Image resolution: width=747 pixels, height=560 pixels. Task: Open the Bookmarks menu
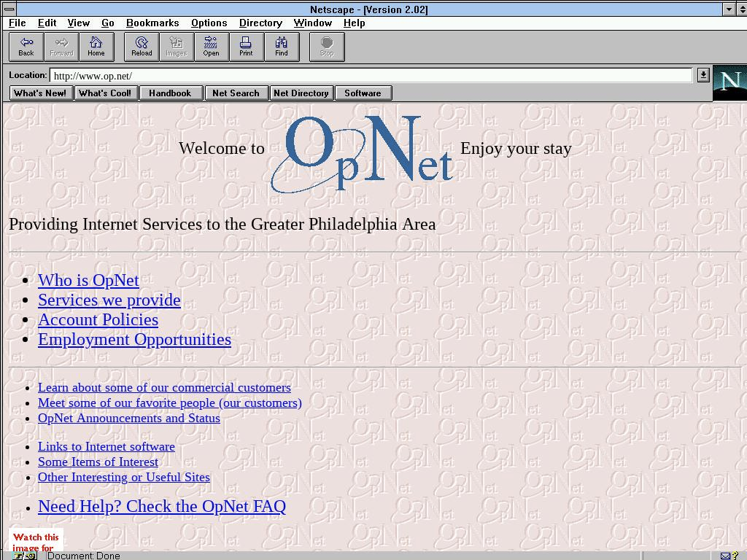click(x=152, y=23)
